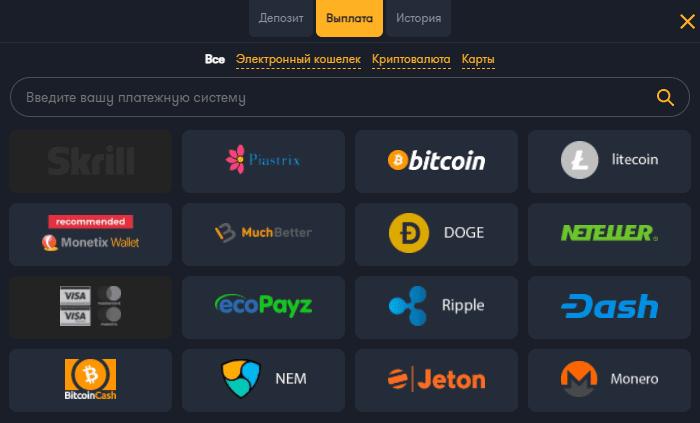Pick the Ripple payment tile
Viewport: 700px width, 423px height.
pyautogui.click(x=436, y=306)
